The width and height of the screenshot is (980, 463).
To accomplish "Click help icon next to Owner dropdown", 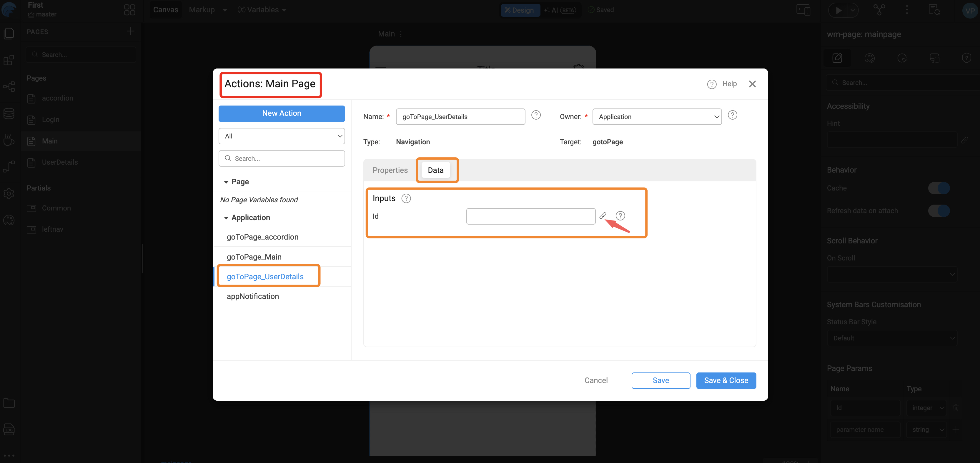I will [x=732, y=115].
